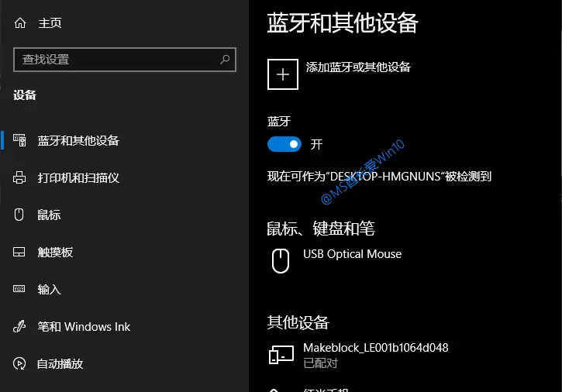Select the 蓝牙和其他设备 sidebar icon
This screenshot has height=392, width=562.
coord(19,140)
